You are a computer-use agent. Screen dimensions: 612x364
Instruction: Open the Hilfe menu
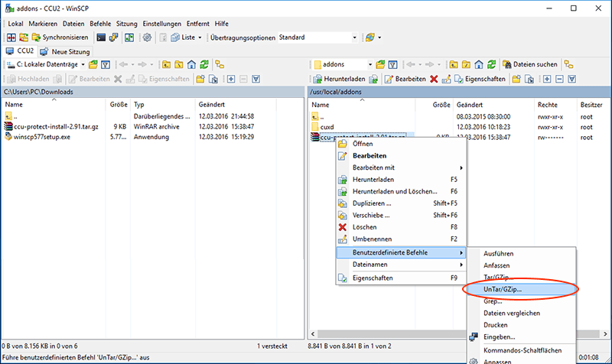tap(221, 24)
